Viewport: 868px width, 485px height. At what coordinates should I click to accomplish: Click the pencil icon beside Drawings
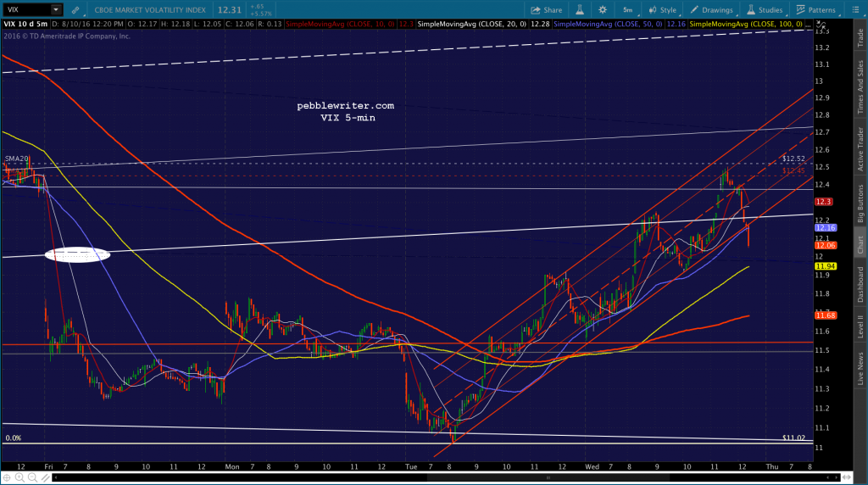tap(694, 10)
